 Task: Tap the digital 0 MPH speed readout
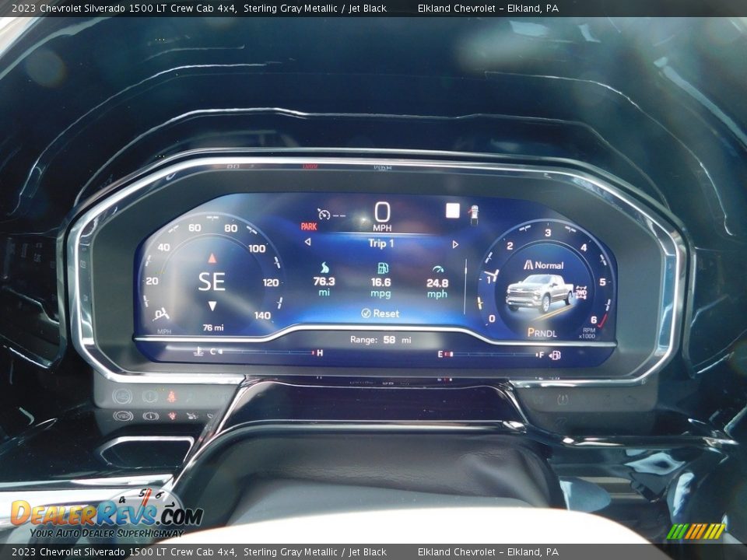pyautogui.click(x=382, y=216)
